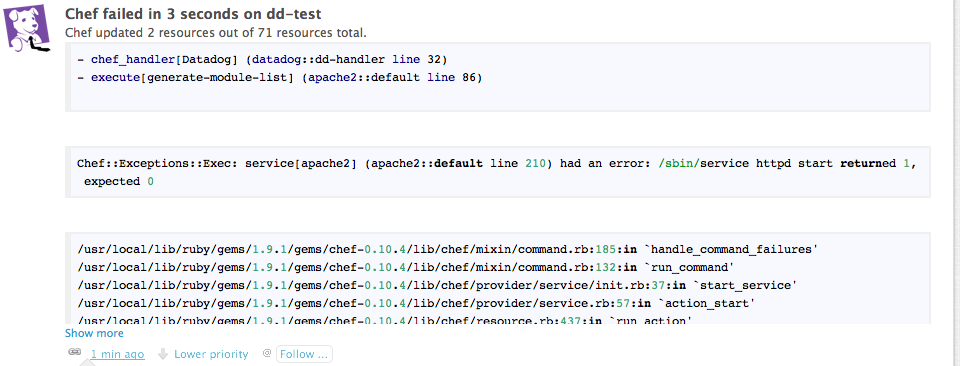
Task: Click the 'chef_handler[Datadog]' resource line
Action: (263, 59)
